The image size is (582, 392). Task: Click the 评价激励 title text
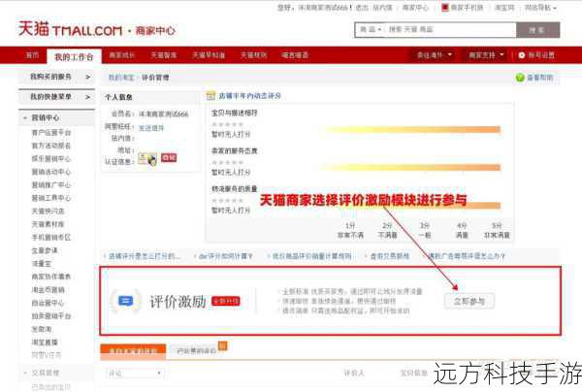pos(178,301)
